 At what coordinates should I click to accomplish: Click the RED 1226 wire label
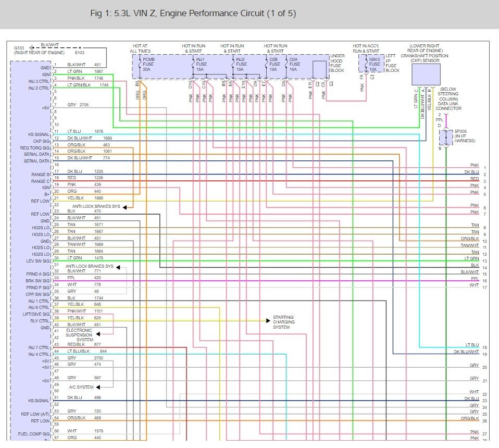85,178
